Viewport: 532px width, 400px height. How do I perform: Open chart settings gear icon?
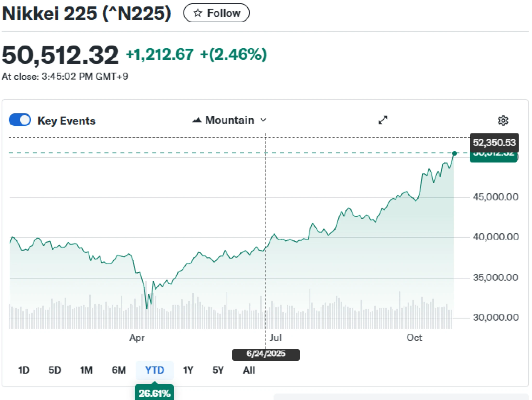(503, 120)
